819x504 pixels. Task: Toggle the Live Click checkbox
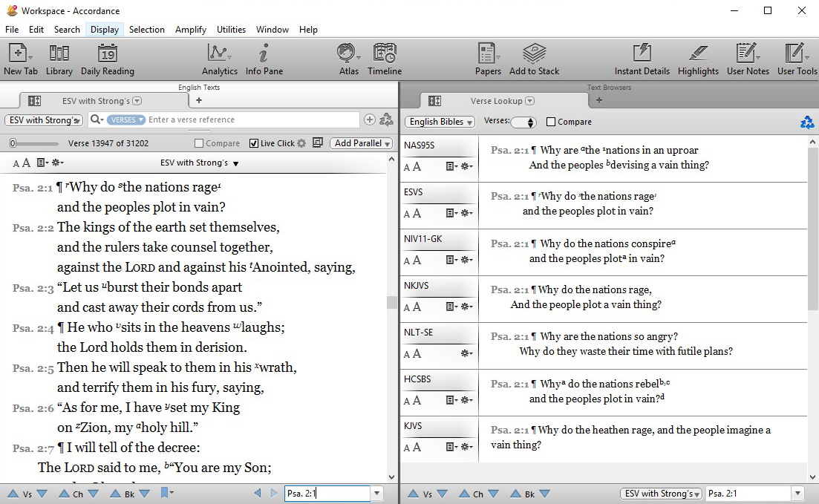pyautogui.click(x=254, y=143)
